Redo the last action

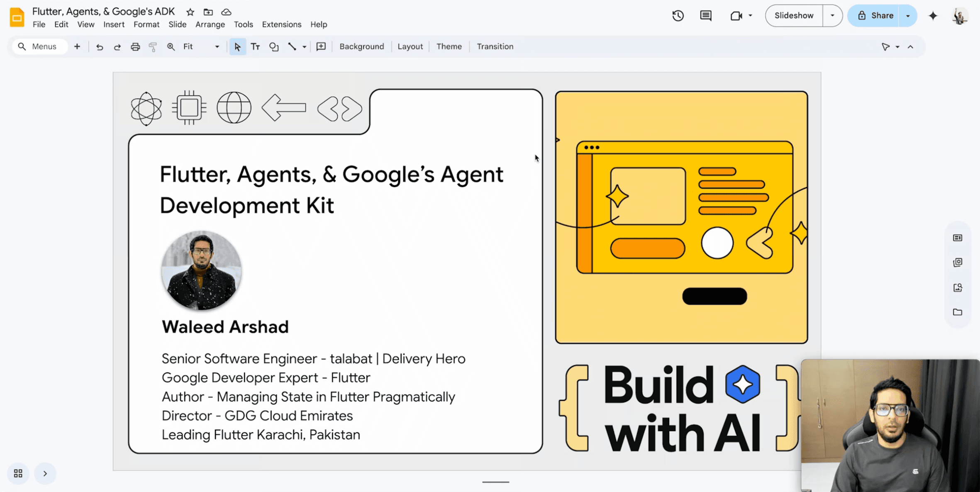click(x=117, y=47)
